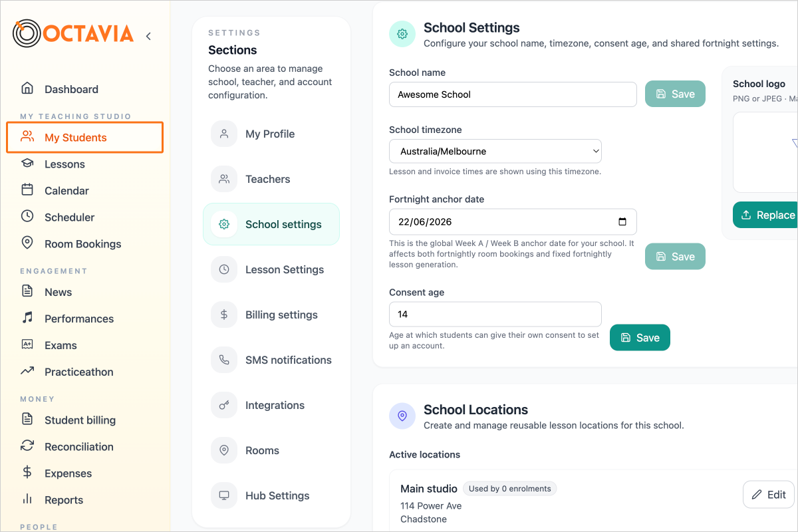Collapse the sidebar with the chevron

pos(148,36)
